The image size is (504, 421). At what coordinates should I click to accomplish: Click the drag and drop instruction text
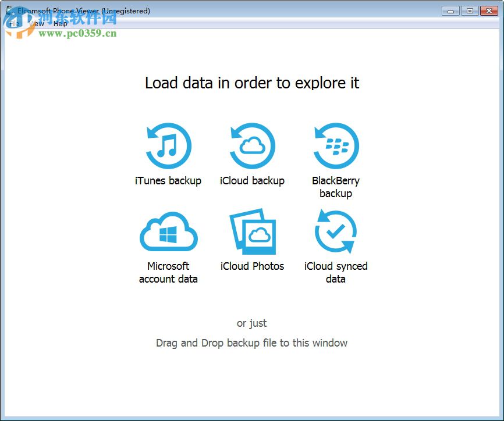click(252, 343)
